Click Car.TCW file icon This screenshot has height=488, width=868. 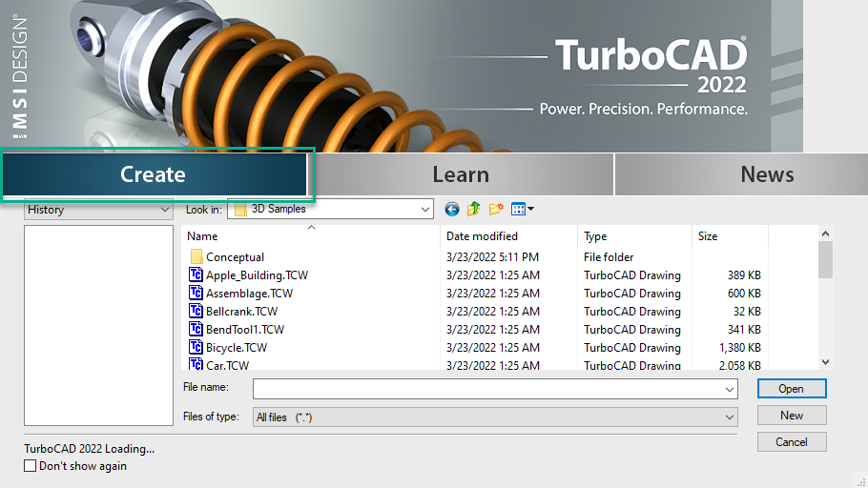(x=196, y=364)
